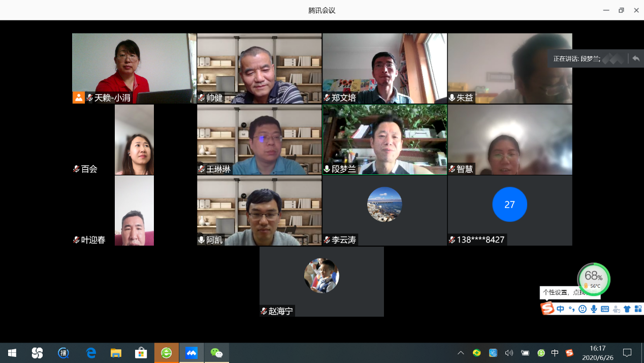Image resolution: width=644 pixels, height=363 pixels.
Task: Click 李云涛's profile avatar
Action: click(x=384, y=204)
